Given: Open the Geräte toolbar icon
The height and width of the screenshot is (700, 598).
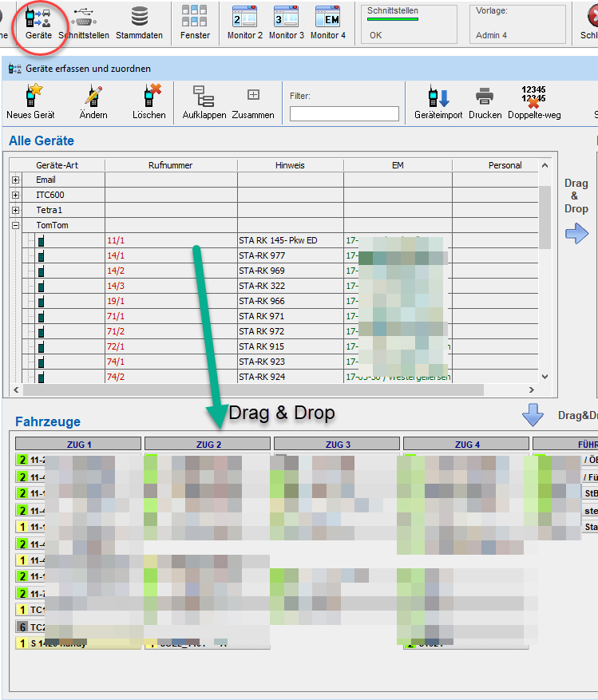Looking at the screenshot, I should click(x=38, y=22).
